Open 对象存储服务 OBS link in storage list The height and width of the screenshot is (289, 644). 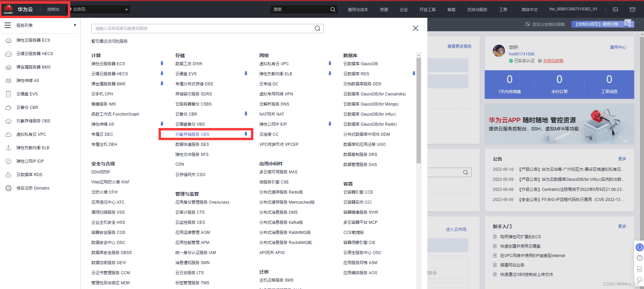click(x=192, y=134)
